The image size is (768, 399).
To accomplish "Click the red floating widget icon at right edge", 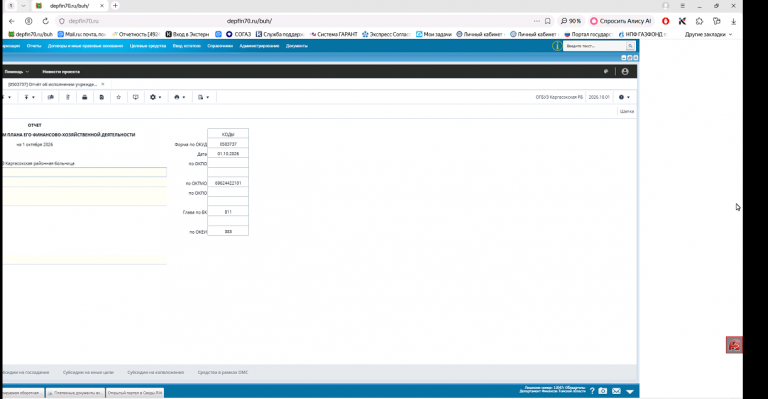I will coord(734,345).
